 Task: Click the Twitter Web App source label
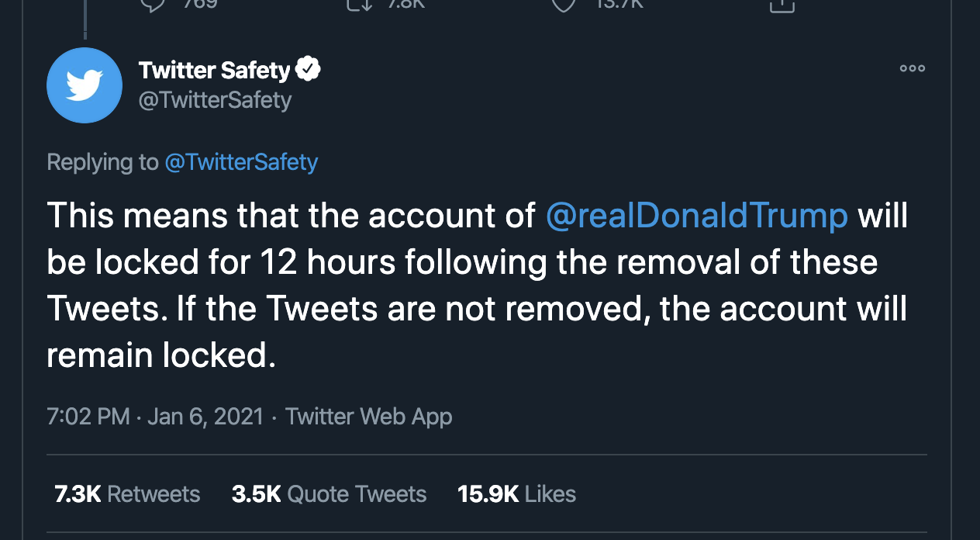pos(368,417)
